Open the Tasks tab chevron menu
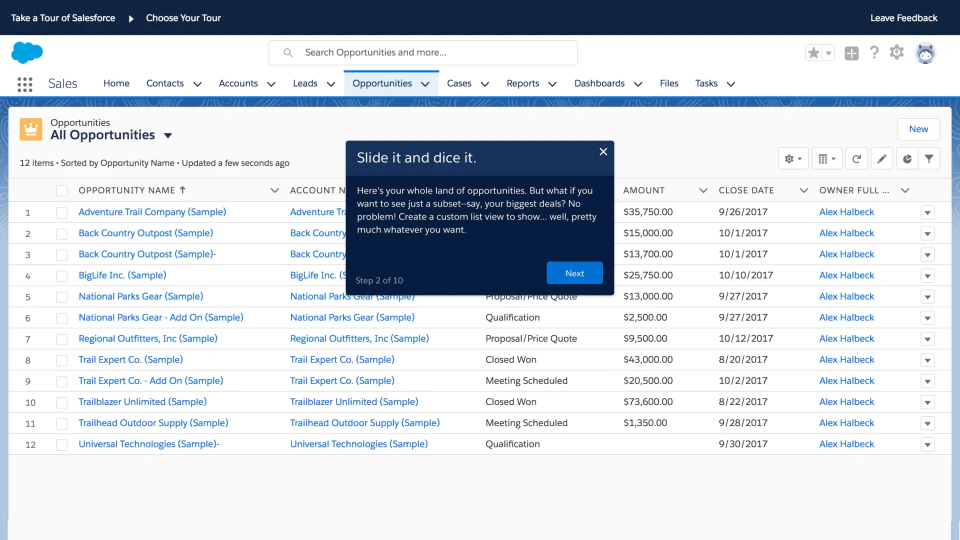 click(x=730, y=84)
